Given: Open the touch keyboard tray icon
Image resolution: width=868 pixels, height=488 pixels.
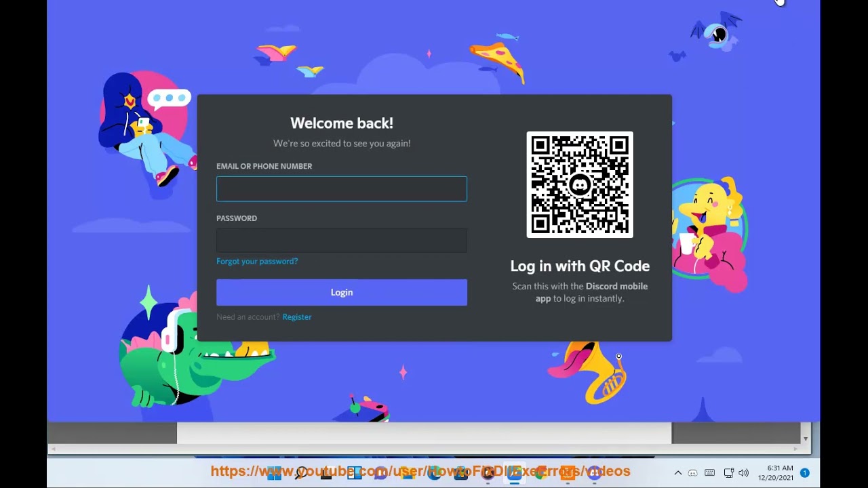Looking at the screenshot, I should [709, 473].
